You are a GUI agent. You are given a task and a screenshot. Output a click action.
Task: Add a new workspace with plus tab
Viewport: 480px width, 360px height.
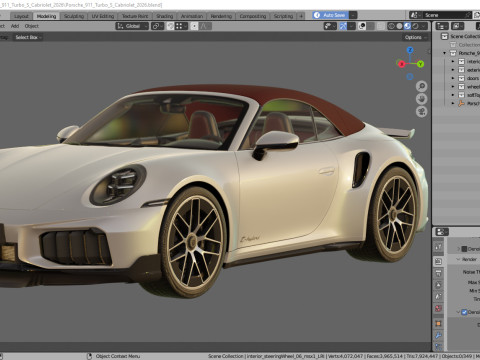tap(301, 16)
